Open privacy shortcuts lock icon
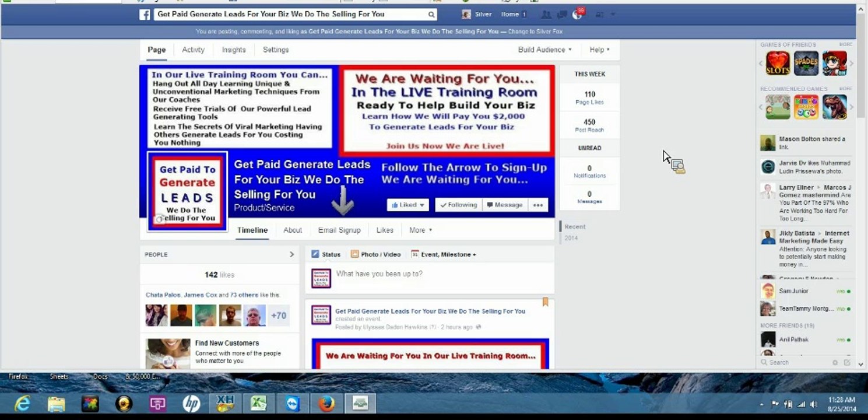This screenshot has width=868, height=420. (x=599, y=15)
